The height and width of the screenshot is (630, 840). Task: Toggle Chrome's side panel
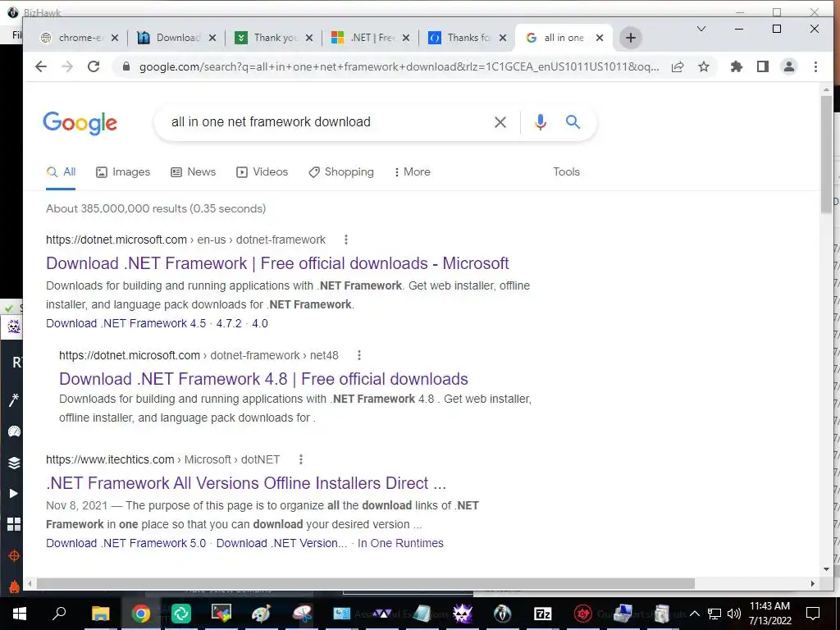tap(763, 66)
